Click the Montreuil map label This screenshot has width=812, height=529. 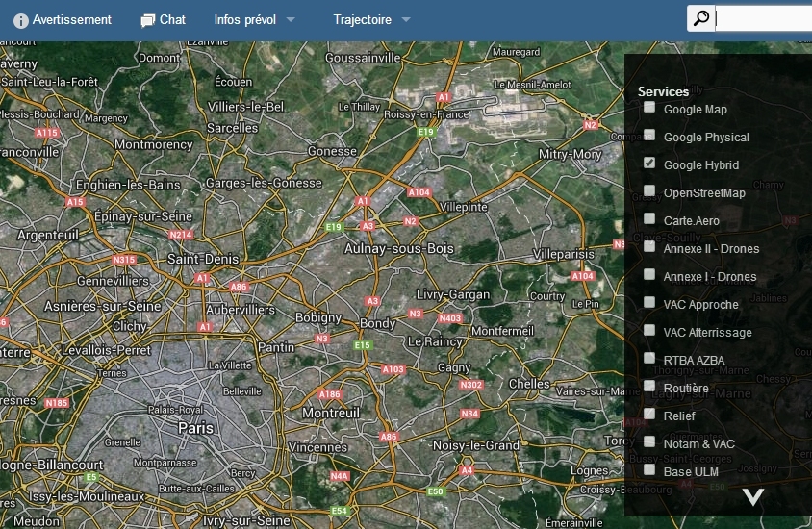331,413
